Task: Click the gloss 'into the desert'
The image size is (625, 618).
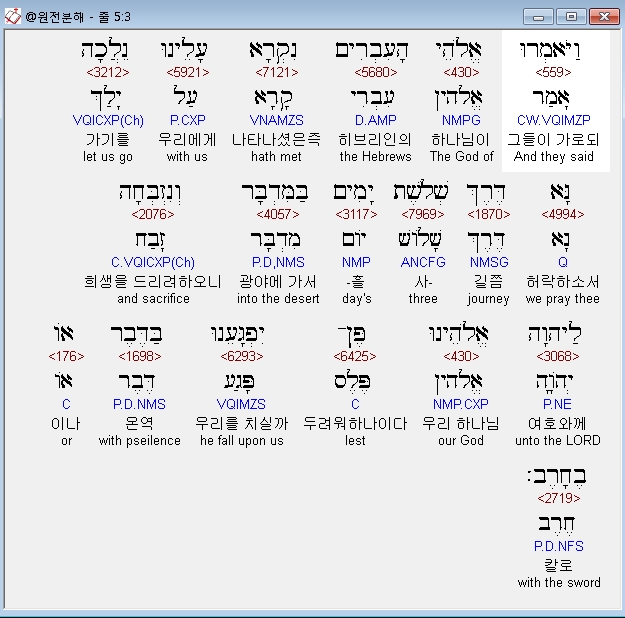Action: (x=278, y=299)
